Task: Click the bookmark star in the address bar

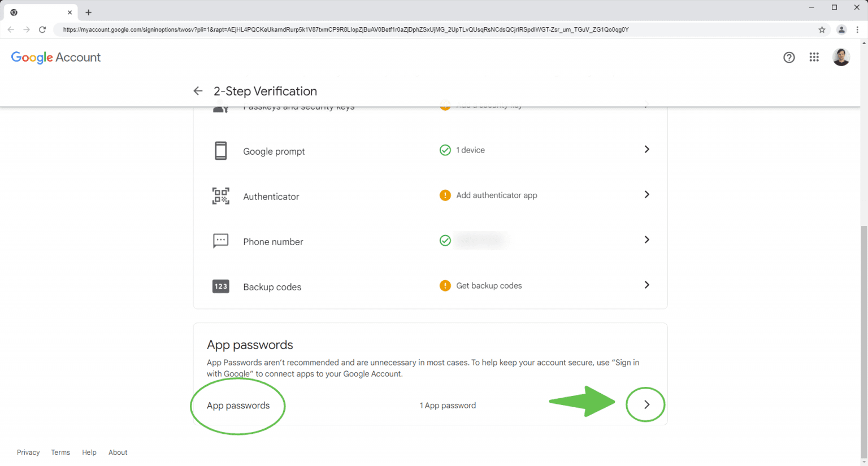Action: (822, 29)
